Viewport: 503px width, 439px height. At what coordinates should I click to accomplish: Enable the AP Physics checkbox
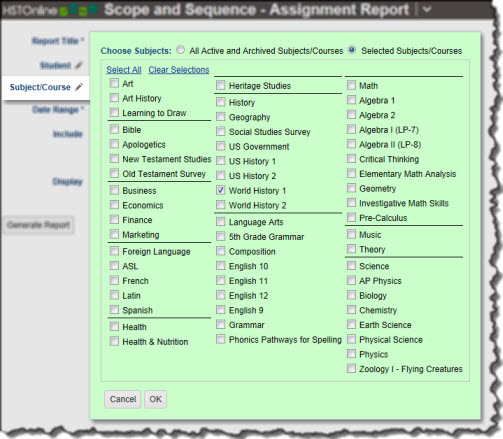(351, 280)
